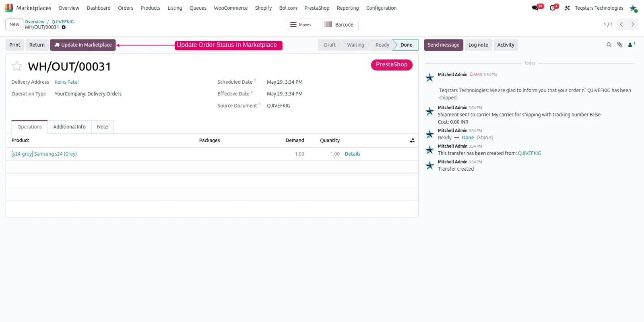Select Done status stage

406,45
